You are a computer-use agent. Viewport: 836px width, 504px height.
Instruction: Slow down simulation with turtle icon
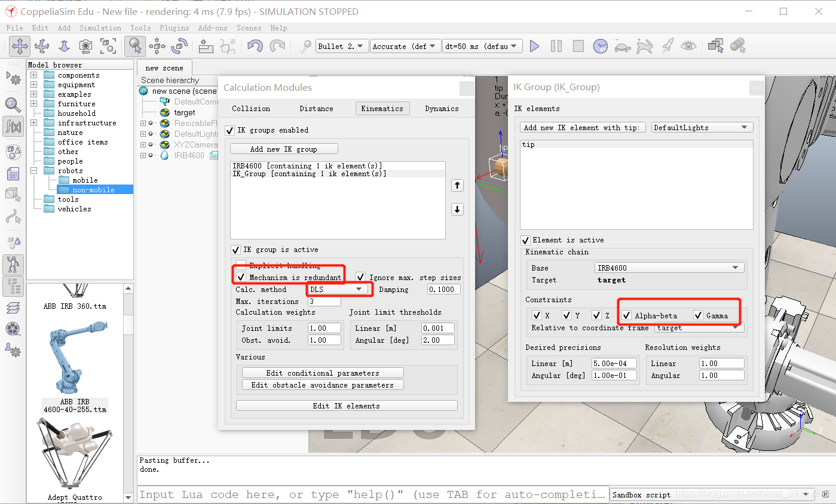pyautogui.click(x=623, y=46)
